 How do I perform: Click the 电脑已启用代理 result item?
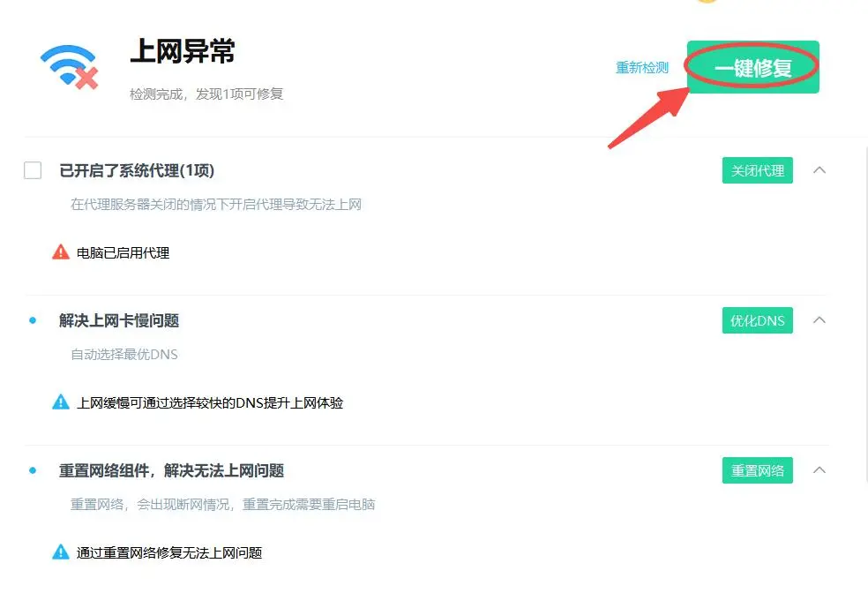click(123, 252)
